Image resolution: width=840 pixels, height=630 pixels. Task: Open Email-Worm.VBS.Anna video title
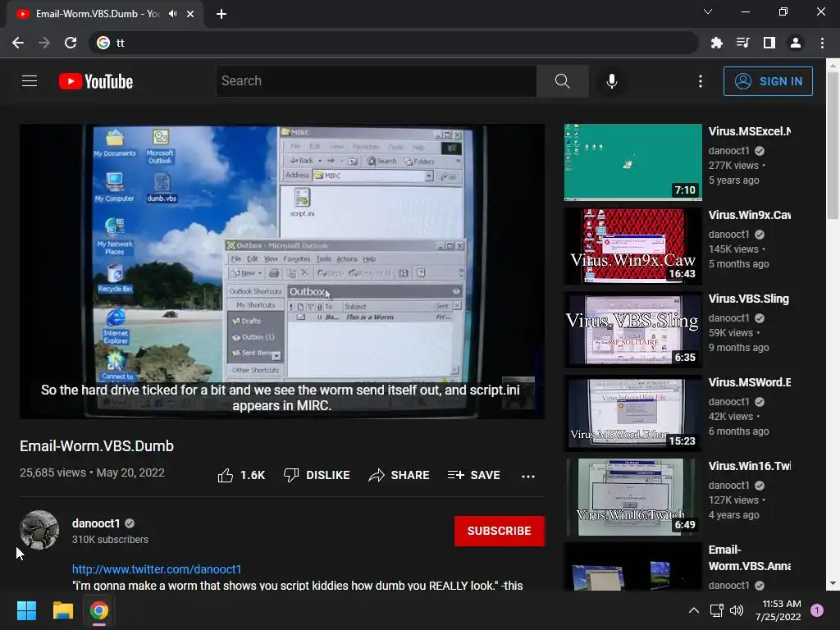click(750, 558)
